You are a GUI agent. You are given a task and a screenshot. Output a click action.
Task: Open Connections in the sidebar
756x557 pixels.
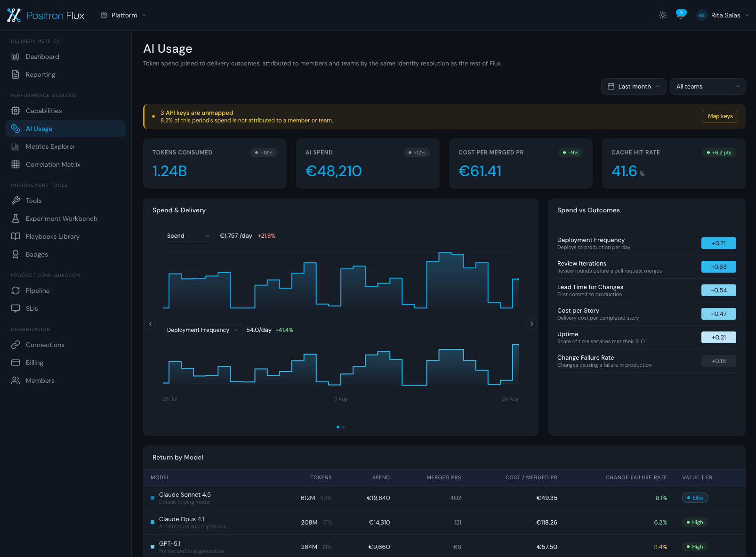(65, 345)
